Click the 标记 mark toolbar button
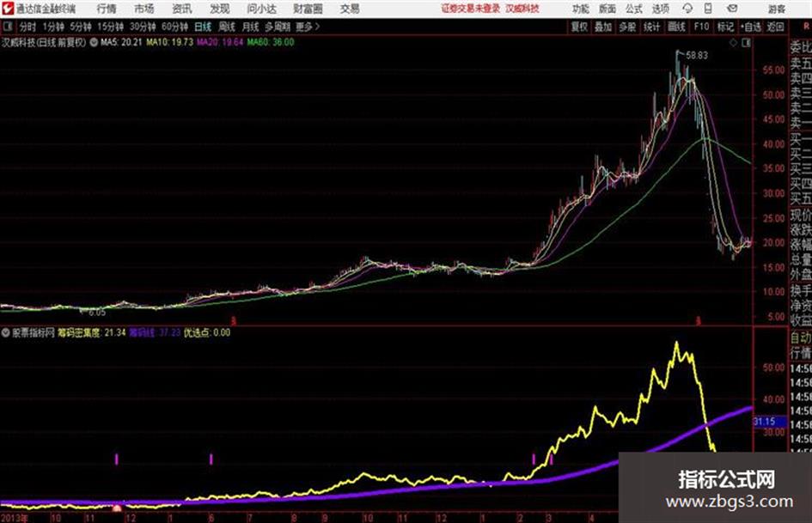The image size is (812, 523). tap(725, 27)
